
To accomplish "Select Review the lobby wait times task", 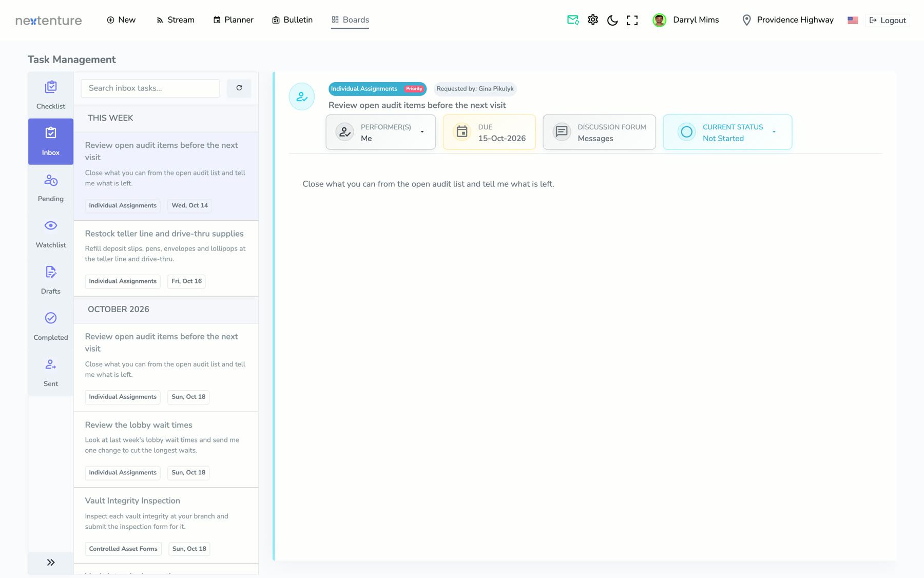I will tap(166, 450).
